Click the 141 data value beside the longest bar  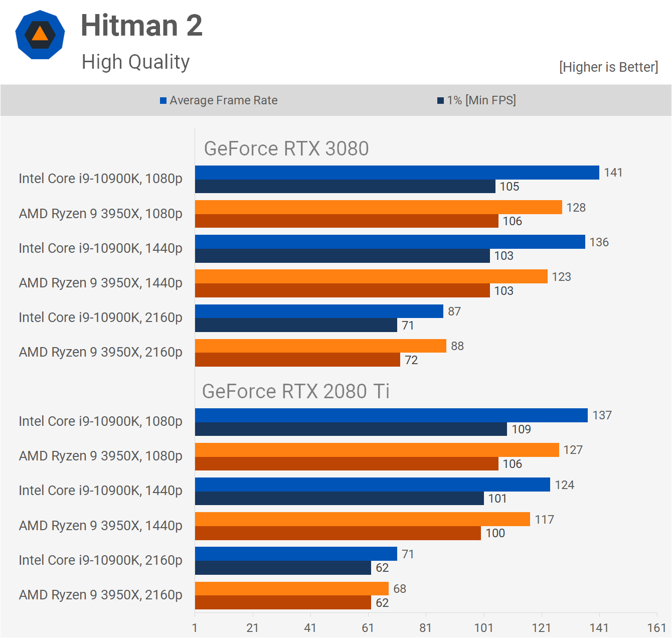coord(613,173)
